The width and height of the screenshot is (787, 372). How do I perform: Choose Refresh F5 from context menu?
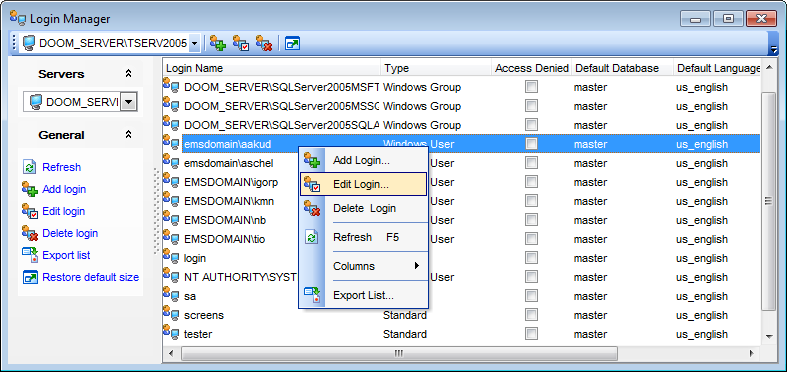coord(364,237)
